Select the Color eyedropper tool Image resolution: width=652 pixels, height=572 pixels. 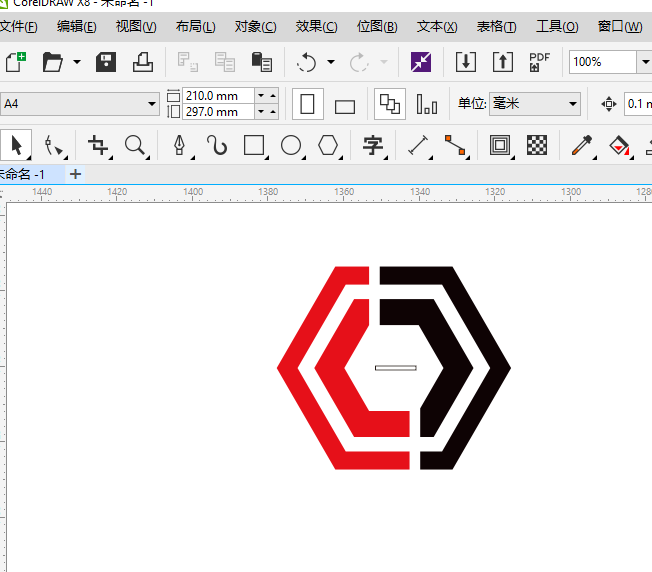pyautogui.click(x=582, y=146)
